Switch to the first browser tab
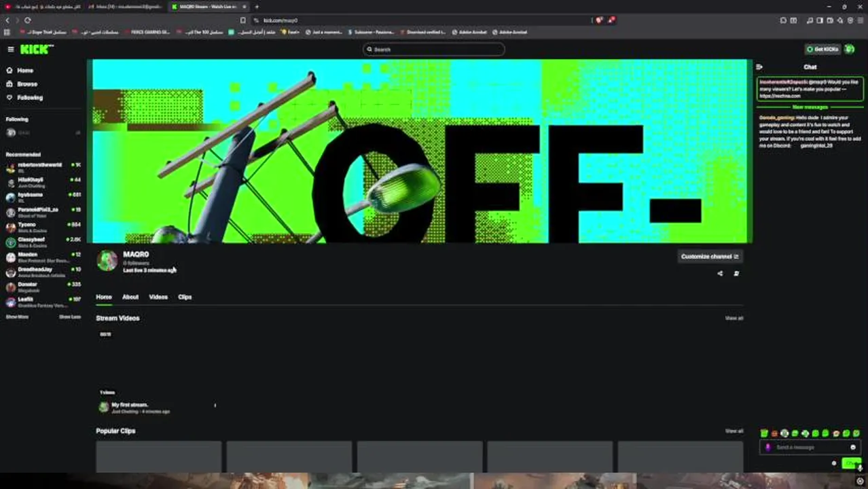 tap(44, 7)
